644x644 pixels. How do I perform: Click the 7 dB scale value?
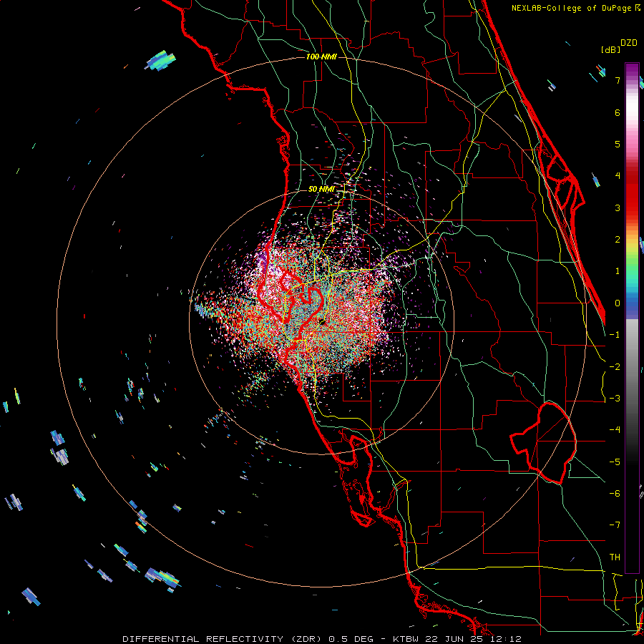618,80
